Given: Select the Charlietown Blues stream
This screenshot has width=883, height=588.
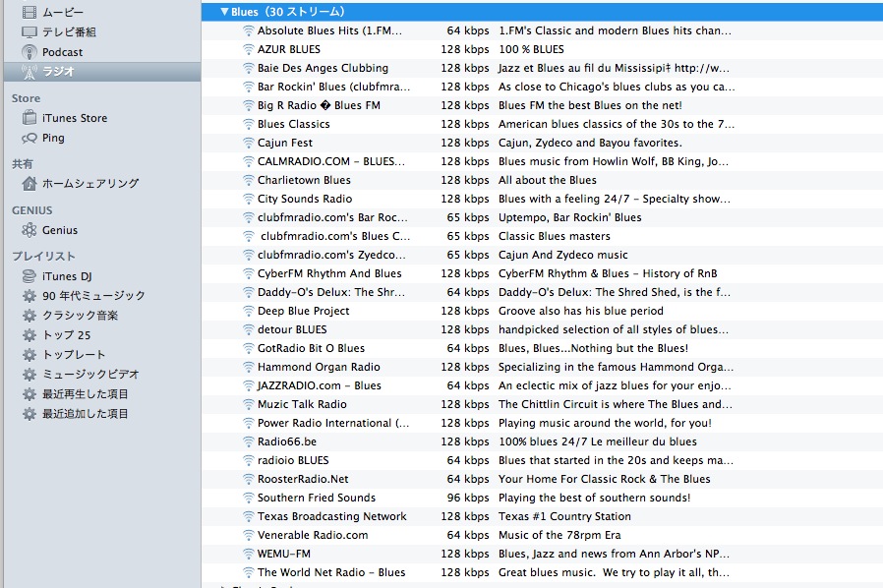Looking at the screenshot, I should click(x=304, y=180).
